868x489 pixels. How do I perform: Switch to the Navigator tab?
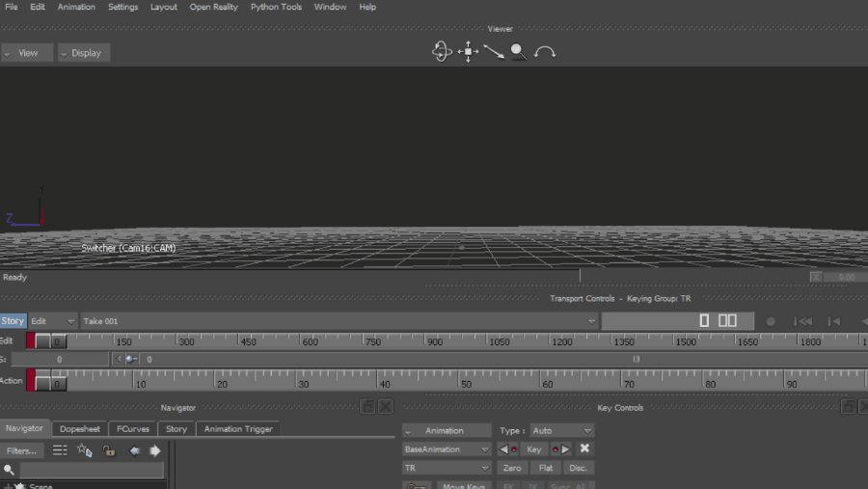[x=24, y=428]
